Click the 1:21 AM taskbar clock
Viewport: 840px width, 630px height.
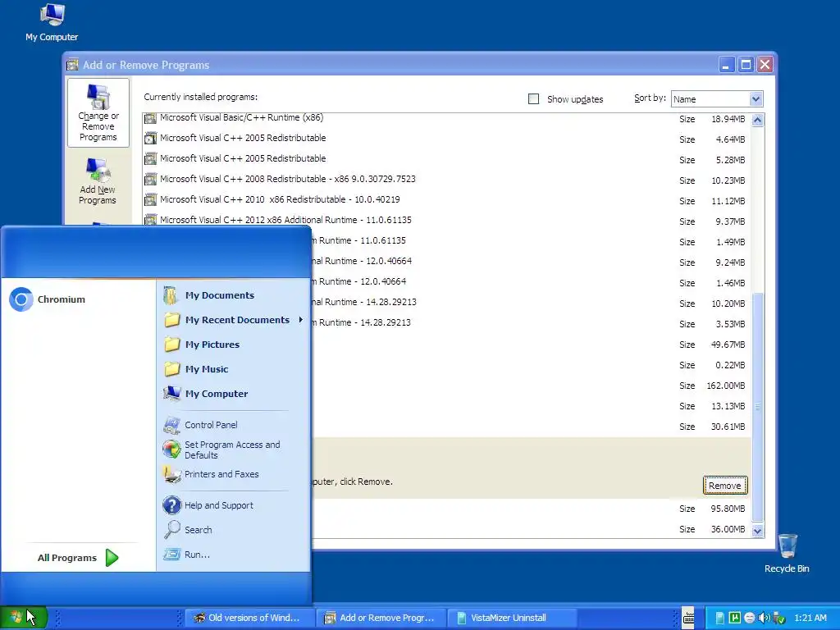[810, 618]
